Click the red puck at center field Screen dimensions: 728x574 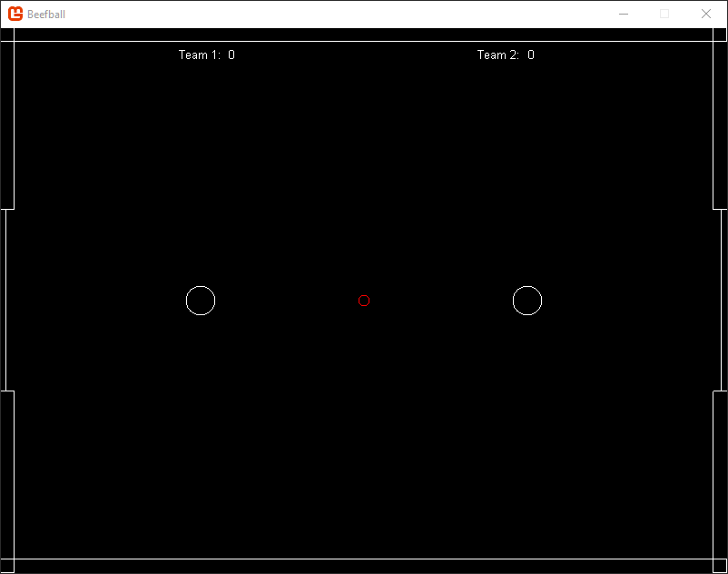pyautogui.click(x=364, y=301)
